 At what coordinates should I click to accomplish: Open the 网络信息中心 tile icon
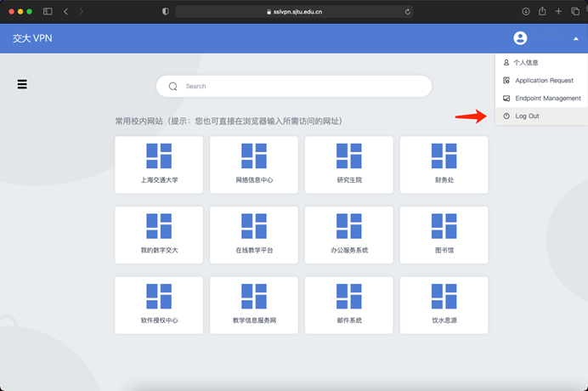[254, 156]
